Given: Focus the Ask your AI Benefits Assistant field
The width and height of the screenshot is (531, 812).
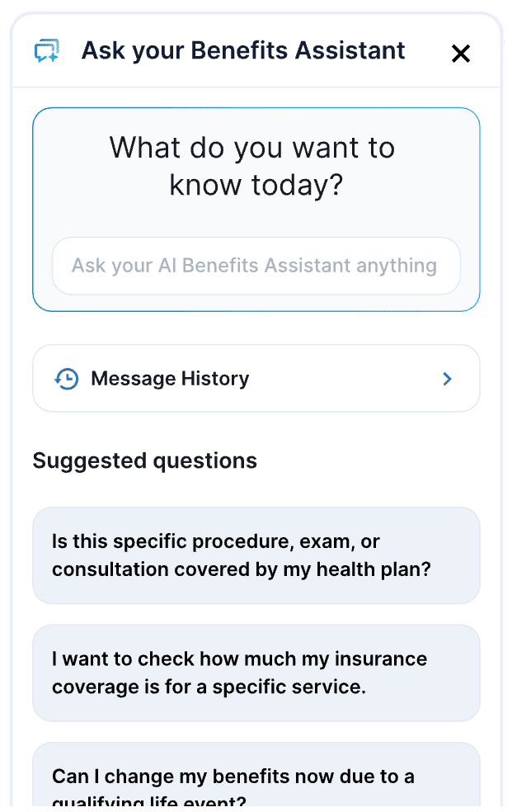Looking at the screenshot, I should [x=256, y=266].
